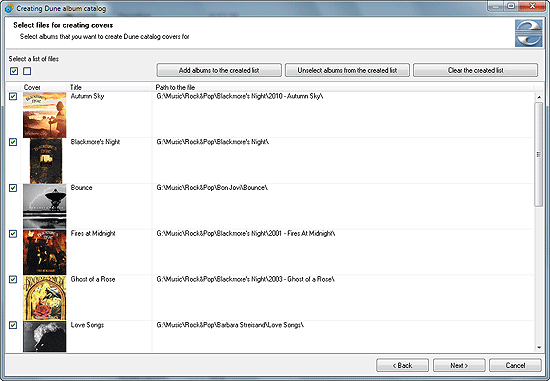Image resolution: width=550 pixels, height=381 pixels.
Task: Go to previous step with Back
Action: point(402,365)
